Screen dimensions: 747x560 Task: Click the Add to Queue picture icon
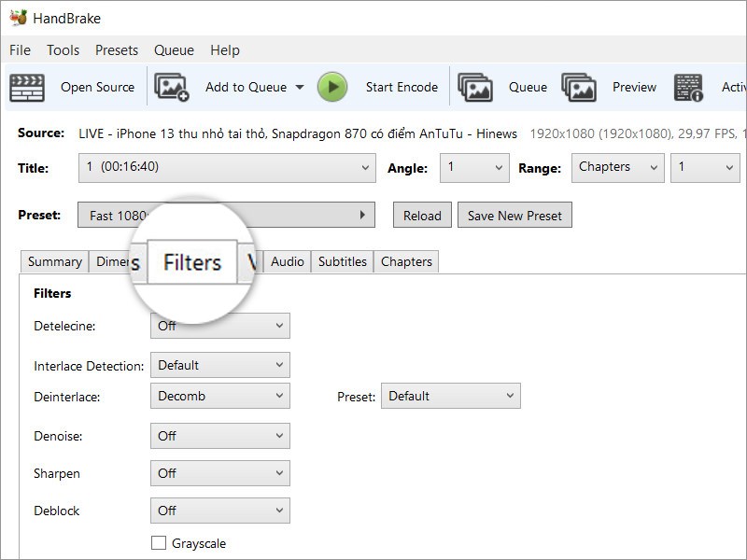pyautogui.click(x=172, y=87)
